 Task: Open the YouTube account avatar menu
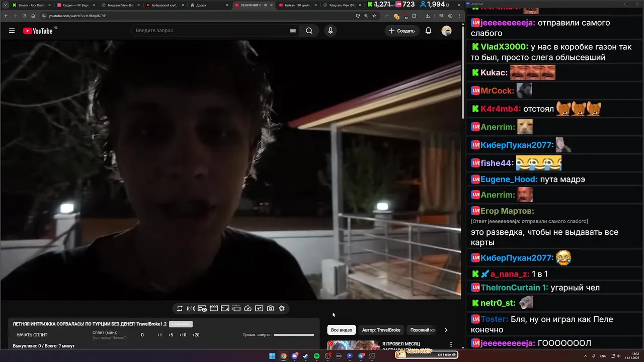click(446, 31)
